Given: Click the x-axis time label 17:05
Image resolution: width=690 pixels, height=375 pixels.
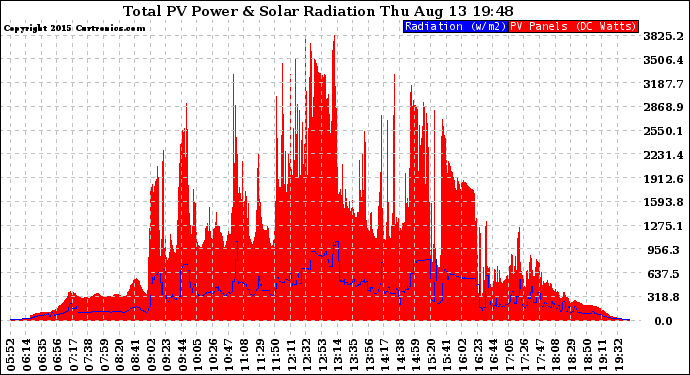Looking at the screenshot, I should pyautogui.click(x=508, y=355).
